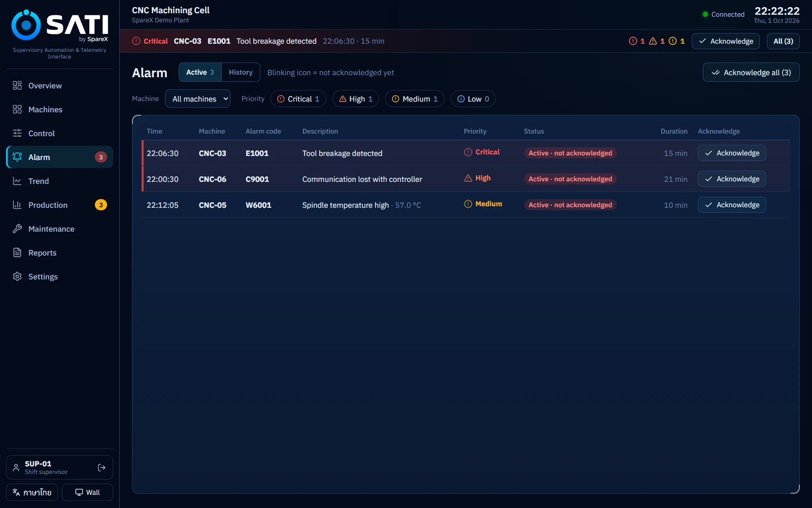Switch the language to ภาษาไทย
This screenshot has width=812, height=508.
[32, 492]
